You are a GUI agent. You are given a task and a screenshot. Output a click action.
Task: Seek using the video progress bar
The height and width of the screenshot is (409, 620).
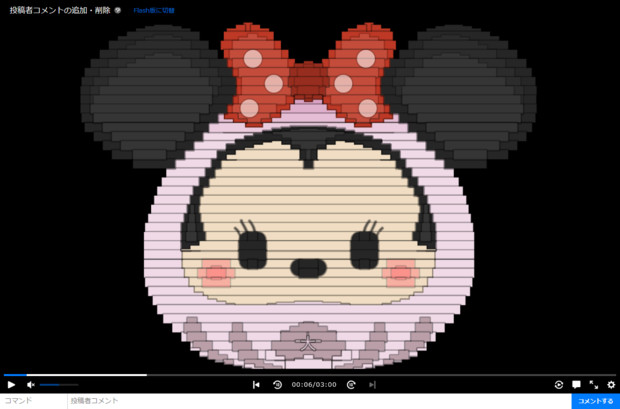pyautogui.click(x=310, y=375)
